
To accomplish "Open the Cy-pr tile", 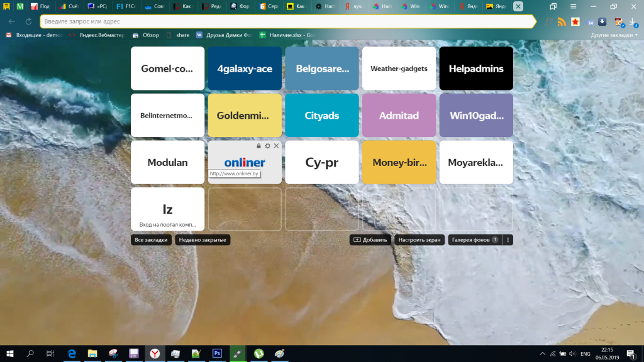I will [322, 162].
